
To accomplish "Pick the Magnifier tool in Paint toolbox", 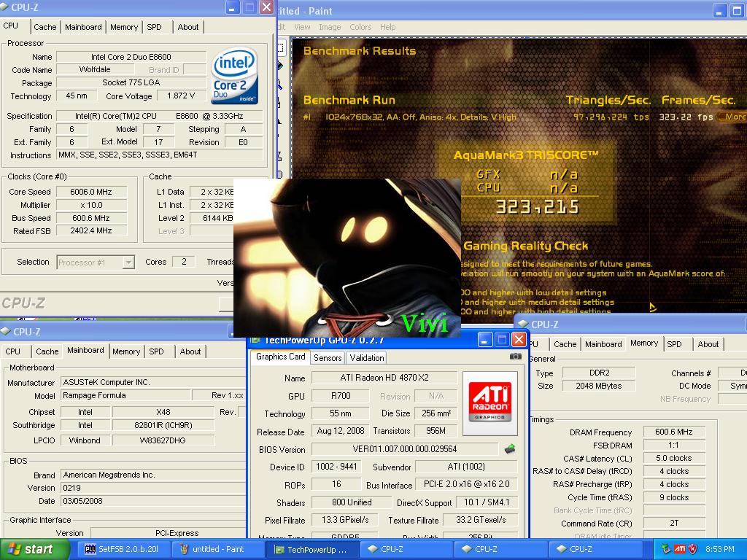I will coord(279,85).
